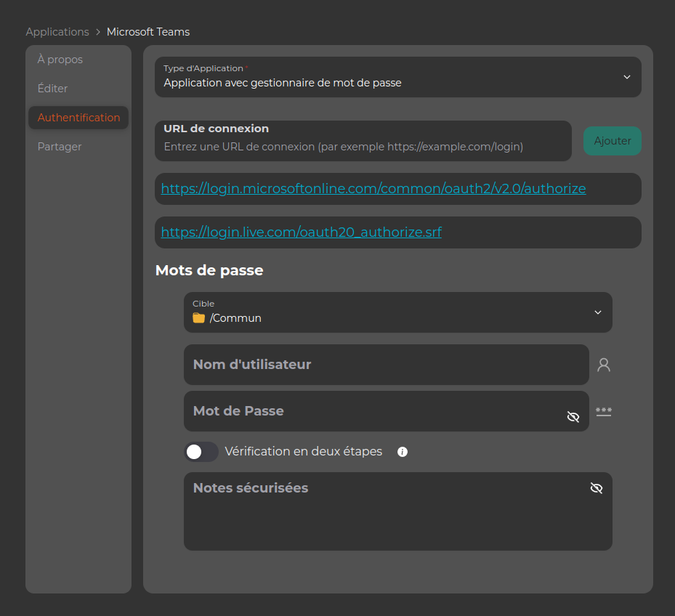The image size is (675, 616).
Task: Enable Vérification en deux étapes
Action: (201, 452)
